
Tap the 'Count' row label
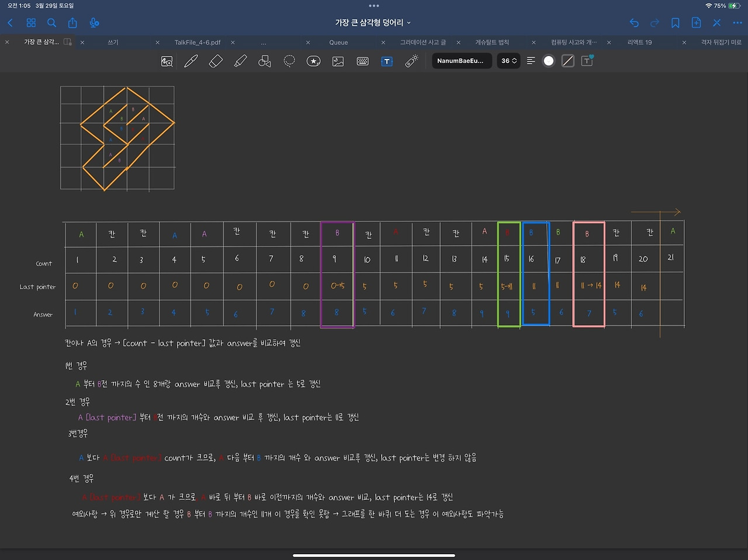click(x=44, y=264)
